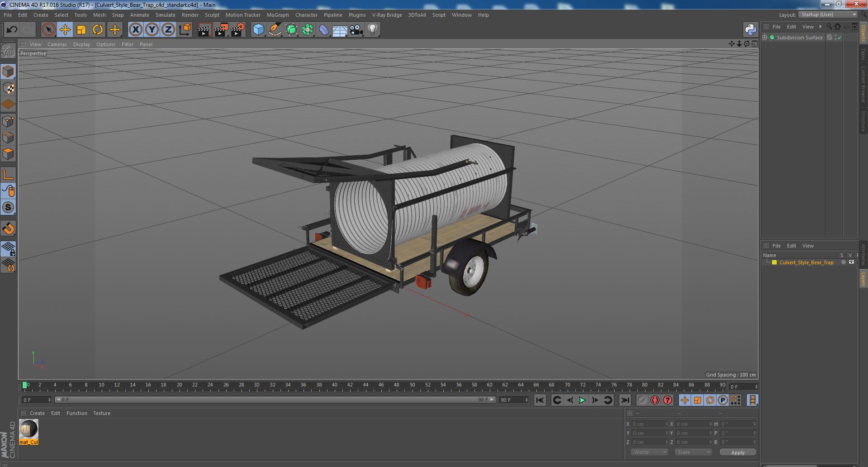This screenshot has height=467, width=868.
Task: Click Record Active Objects button
Action: tap(642, 400)
